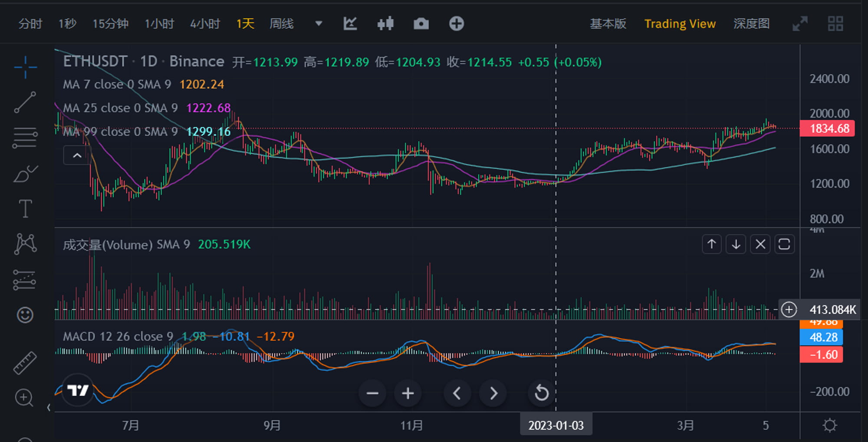Image resolution: width=868 pixels, height=442 pixels.
Task: Click the -1.60 histogram value label
Action: coord(822,355)
